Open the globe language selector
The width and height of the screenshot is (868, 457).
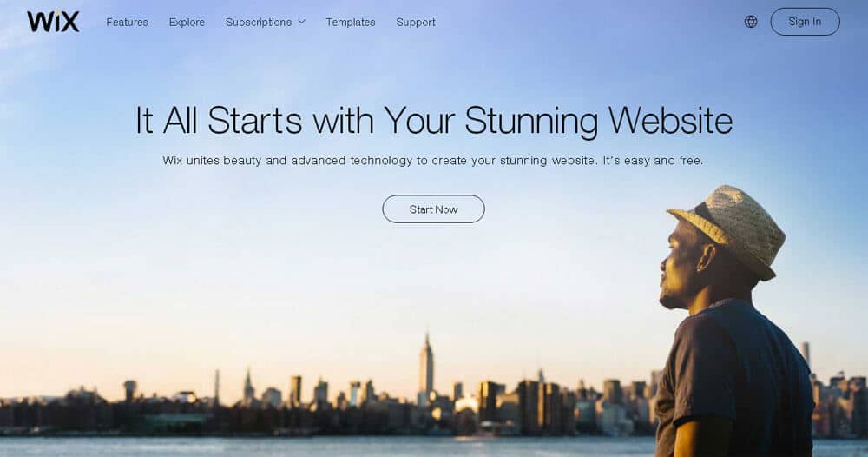pos(751,22)
